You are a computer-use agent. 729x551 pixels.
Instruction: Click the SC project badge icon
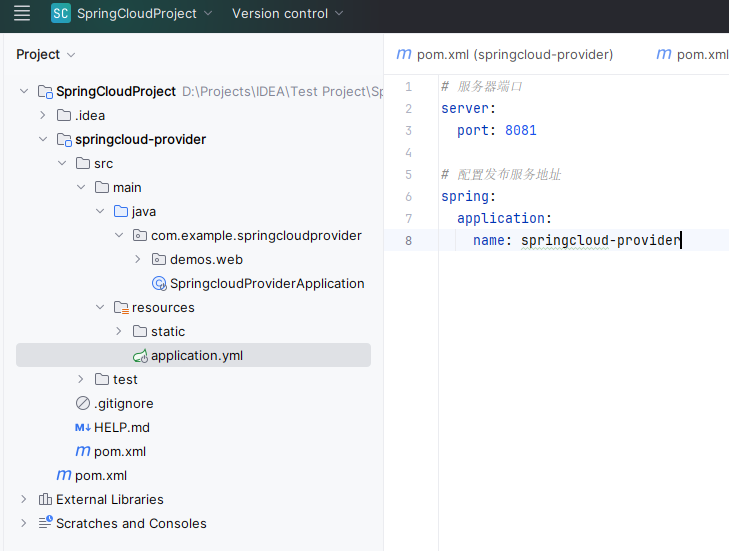pos(61,14)
